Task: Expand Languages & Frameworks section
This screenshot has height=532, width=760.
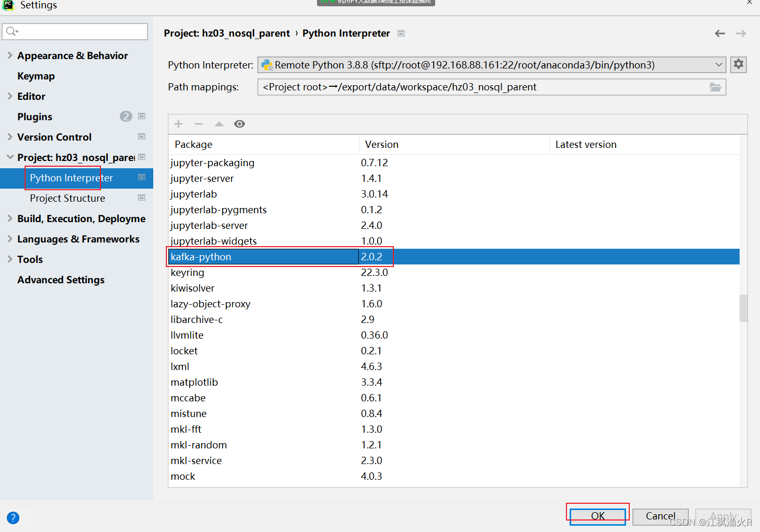Action: pos(10,238)
